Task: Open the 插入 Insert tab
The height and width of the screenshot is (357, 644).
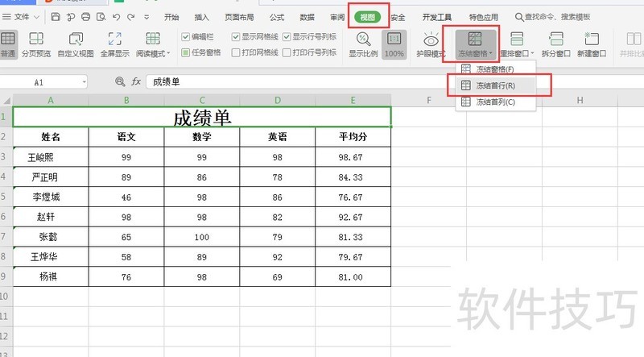Action: tap(201, 17)
